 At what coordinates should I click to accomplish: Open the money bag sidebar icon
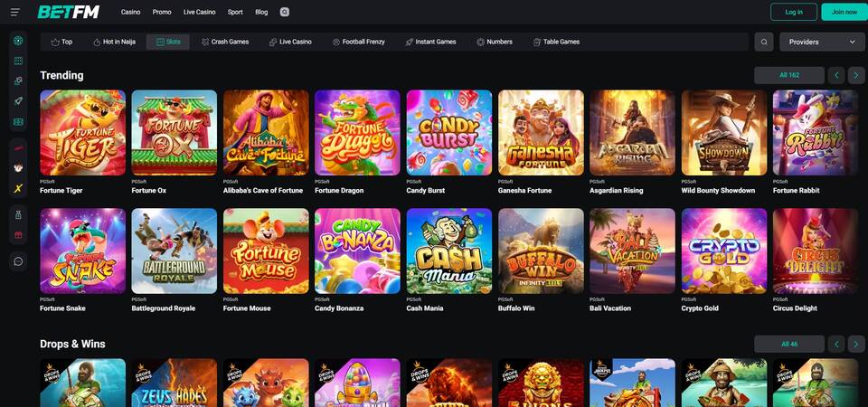click(x=18, y=215)
